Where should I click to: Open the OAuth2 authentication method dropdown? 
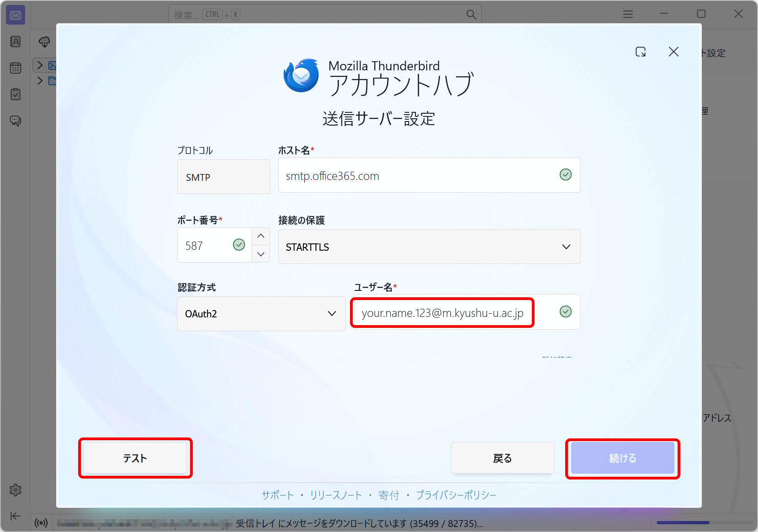pyautogui.click(x=261, y=314)
